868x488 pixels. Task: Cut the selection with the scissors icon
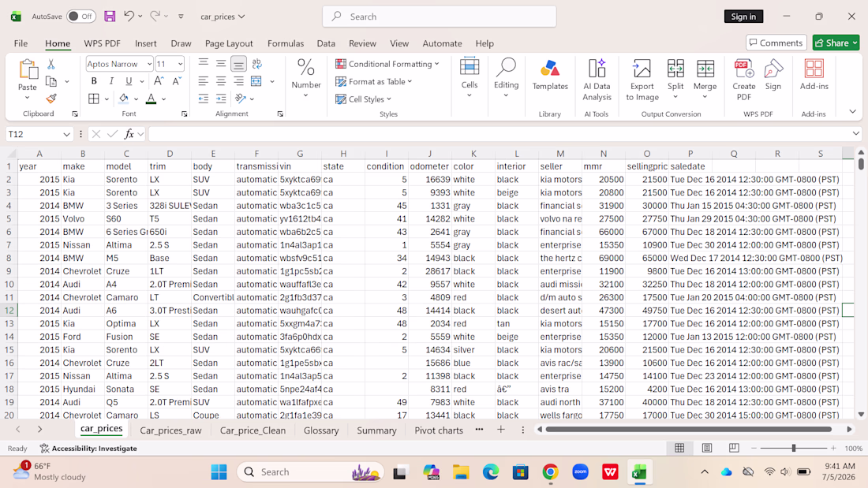(x=51, y=65)
